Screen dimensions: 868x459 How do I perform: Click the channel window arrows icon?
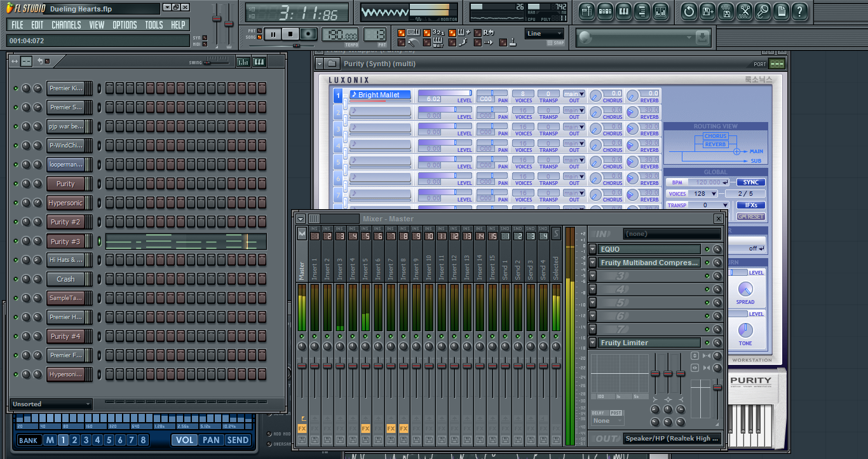coord(14,61)
